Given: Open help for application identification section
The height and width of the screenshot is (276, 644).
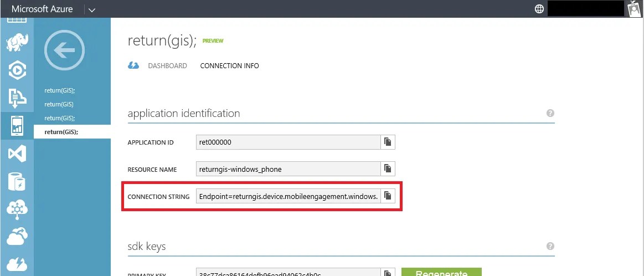Looking at the screenshot, I should [550, 113].
